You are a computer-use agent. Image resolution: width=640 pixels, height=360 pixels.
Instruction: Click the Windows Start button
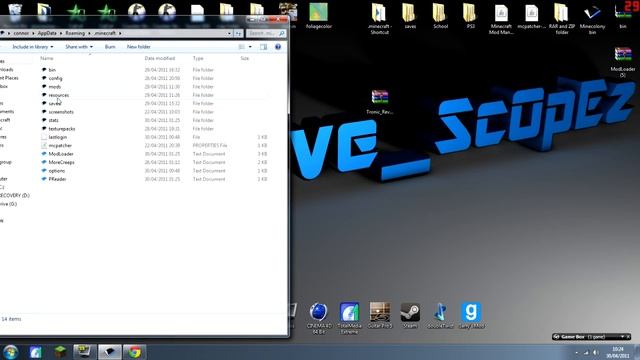pyautogui.click(x=11, y=352)
